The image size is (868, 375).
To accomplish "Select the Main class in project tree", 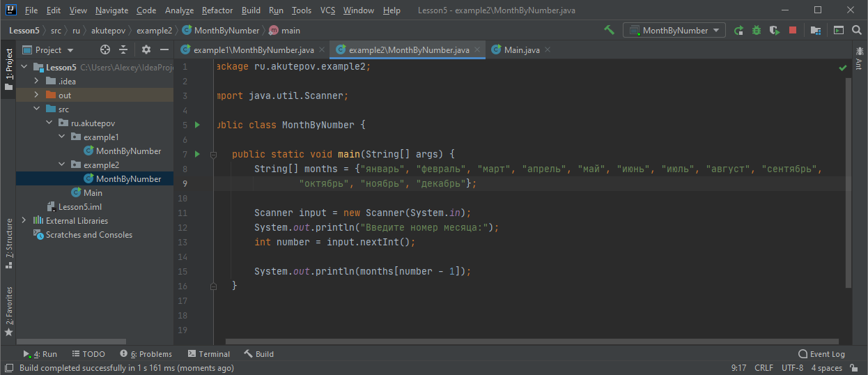I will coord(86,193).
